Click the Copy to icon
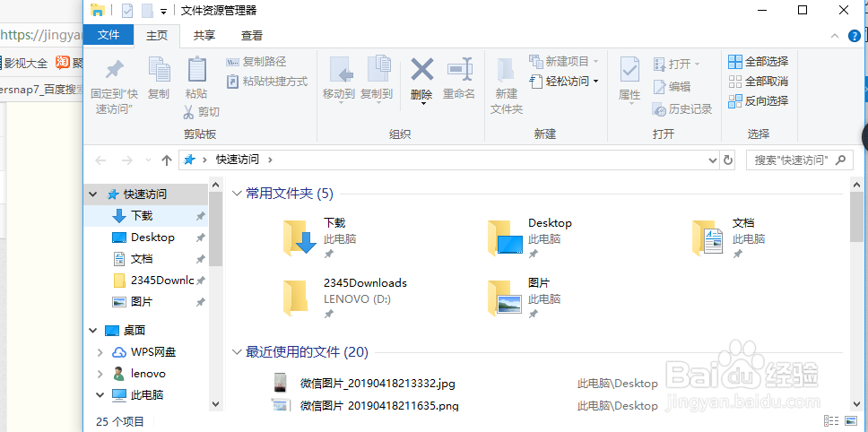The width and height of the screenshot is (868, 432). [379, 69]
